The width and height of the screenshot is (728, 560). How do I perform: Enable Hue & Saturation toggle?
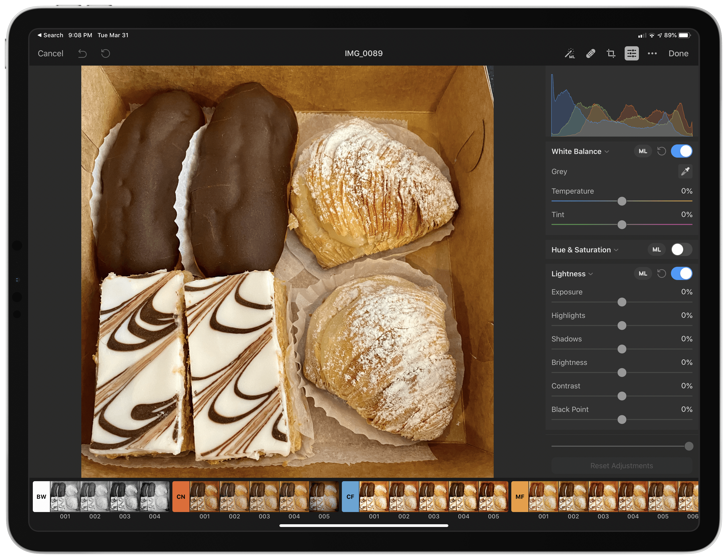(x=681, y=249)
